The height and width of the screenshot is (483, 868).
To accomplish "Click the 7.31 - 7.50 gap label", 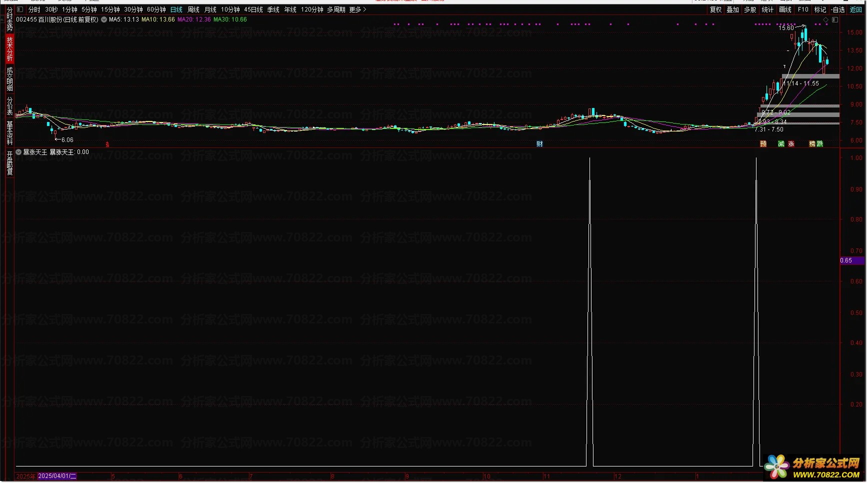I will [x=769, y=129].
